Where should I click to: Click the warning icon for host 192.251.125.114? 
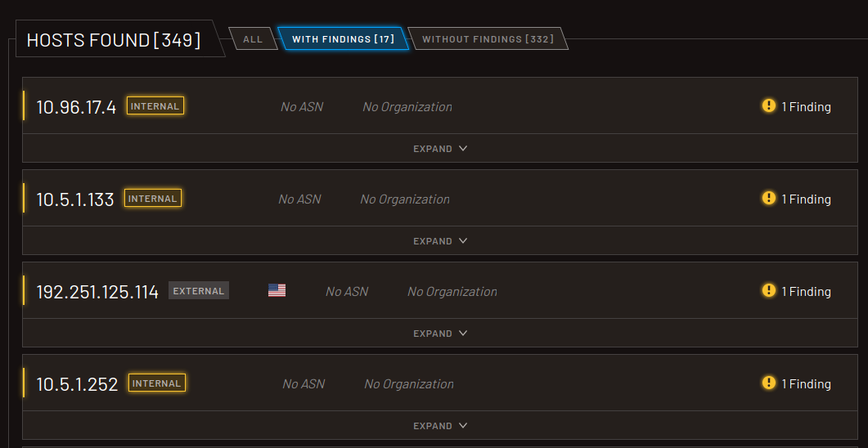[x=768, y=291]
